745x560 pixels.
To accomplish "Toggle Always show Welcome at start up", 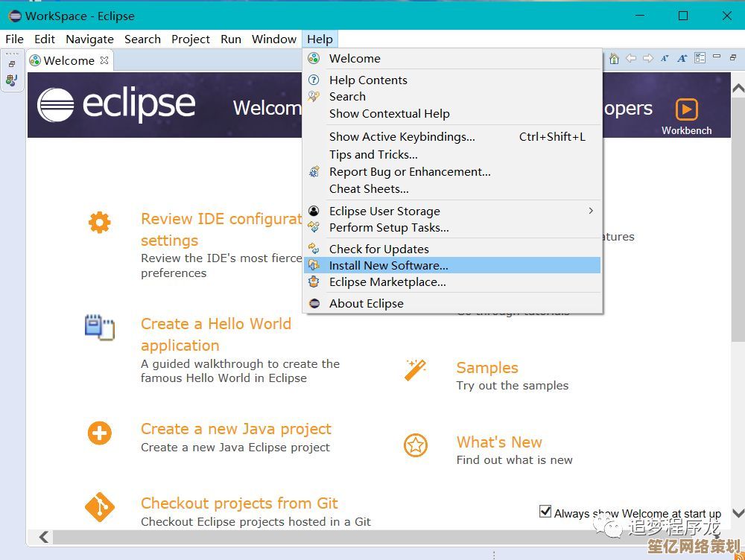I will tap(545, 512).
